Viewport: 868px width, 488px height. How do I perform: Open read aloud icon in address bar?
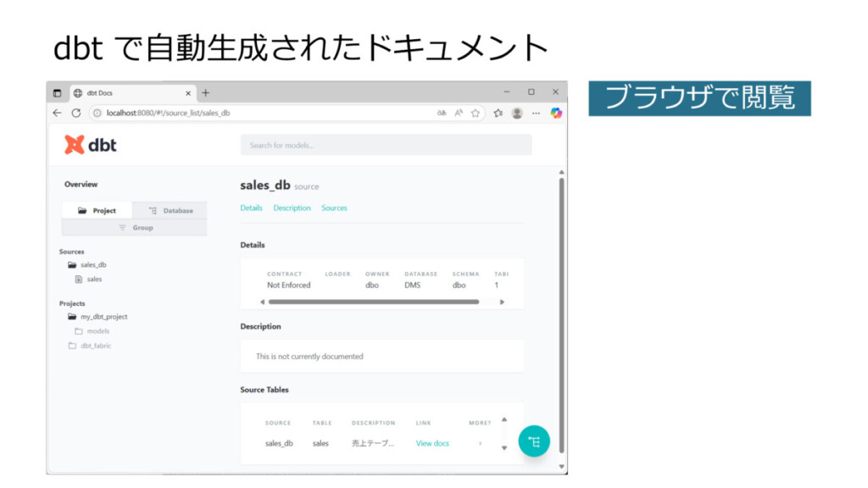(x=459, y=113)
